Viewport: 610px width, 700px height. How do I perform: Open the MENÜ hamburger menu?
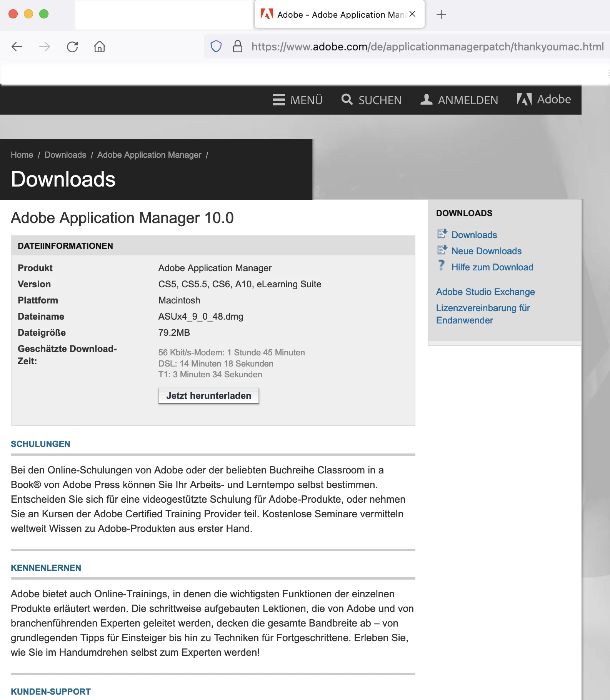pos(297,100)
